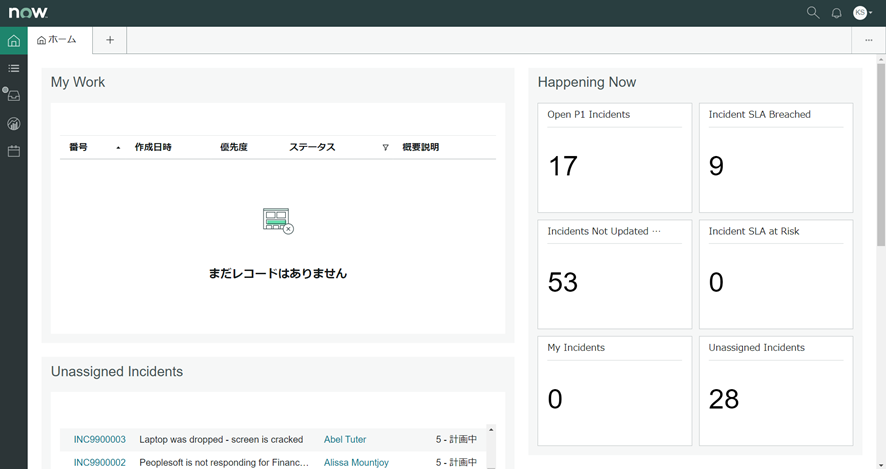886x469 pixels.
Task: Open the Inbox icon in sidebar
Action: 14,95
